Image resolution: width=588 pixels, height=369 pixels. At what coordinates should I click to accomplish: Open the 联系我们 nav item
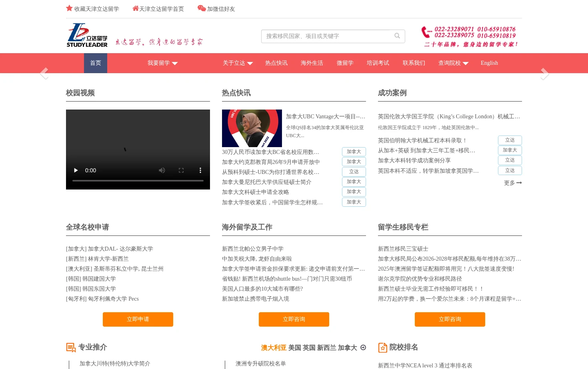pos(414,63)
